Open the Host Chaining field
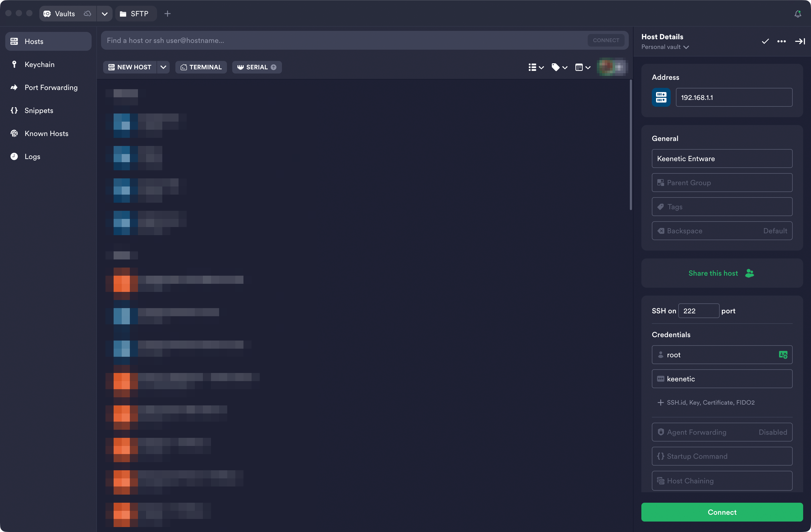 coord(722,480)
